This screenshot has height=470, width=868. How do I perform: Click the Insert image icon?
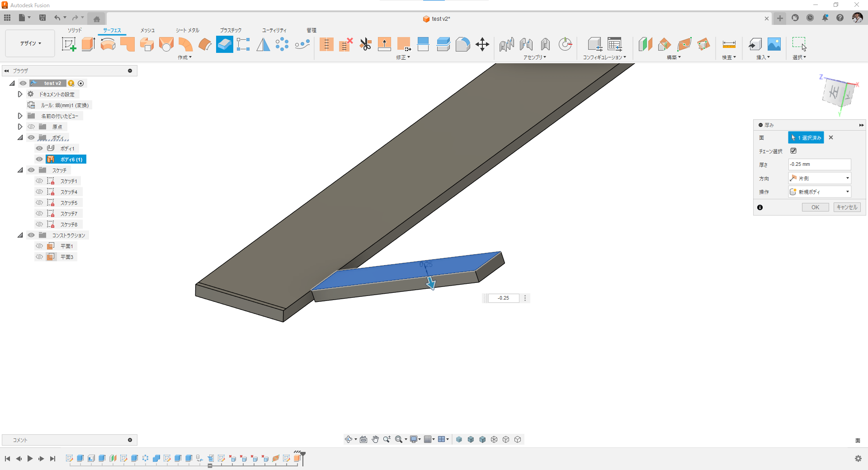tap(774, 44)
